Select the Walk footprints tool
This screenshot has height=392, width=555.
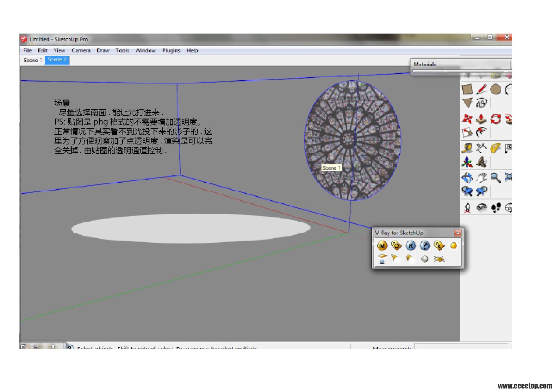[x=496, y=207]
